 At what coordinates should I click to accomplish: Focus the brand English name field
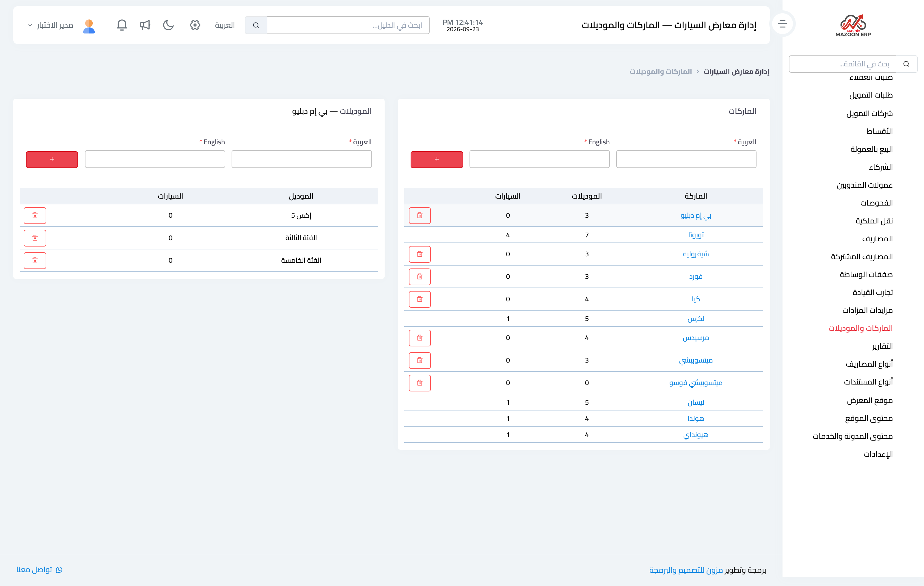click(x=539, y=159)
